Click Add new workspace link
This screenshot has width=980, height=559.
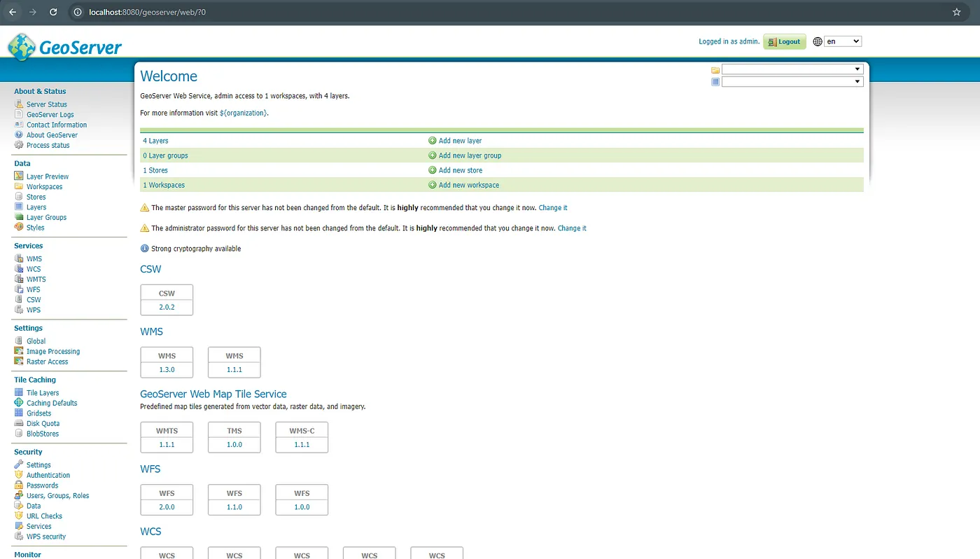pyautogui.click(x=468, y=185)
